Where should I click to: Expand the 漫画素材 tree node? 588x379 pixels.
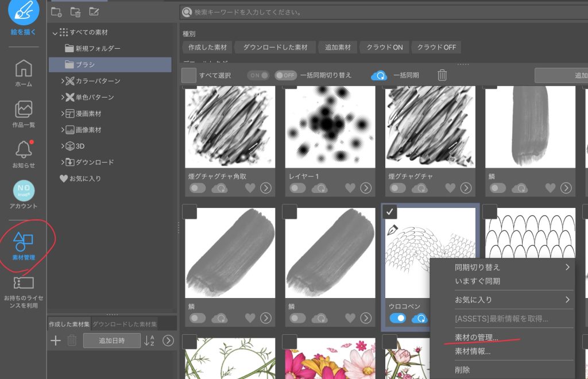(63, 114)
